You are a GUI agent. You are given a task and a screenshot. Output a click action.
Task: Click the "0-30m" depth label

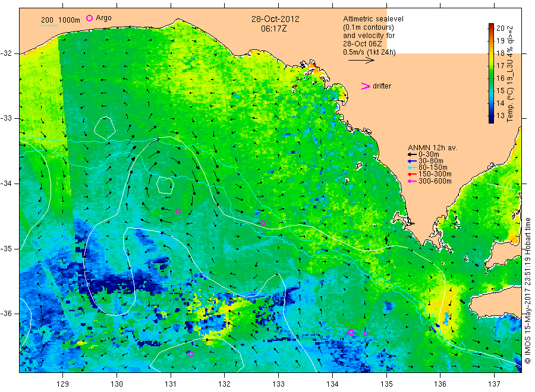coord(429,154)
